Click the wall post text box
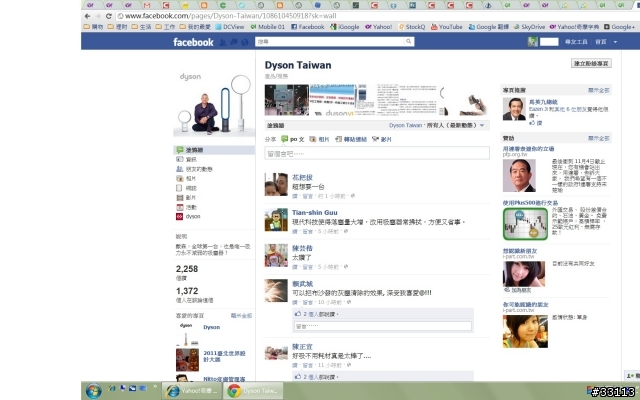This screenshot has height=400, width=640. pyautogui.click(x=377, y=153)
